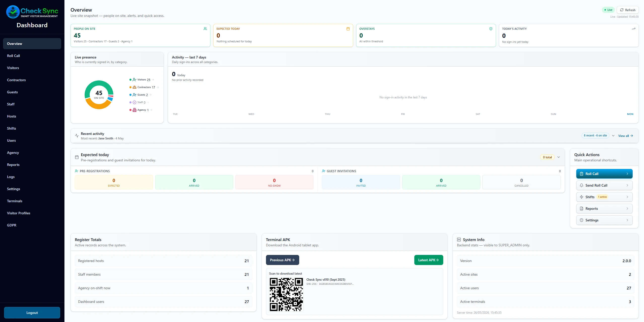Viewport: 644px width, 322px height.
Task: Open GDPR in the sidebar
Action: [32, 225]
